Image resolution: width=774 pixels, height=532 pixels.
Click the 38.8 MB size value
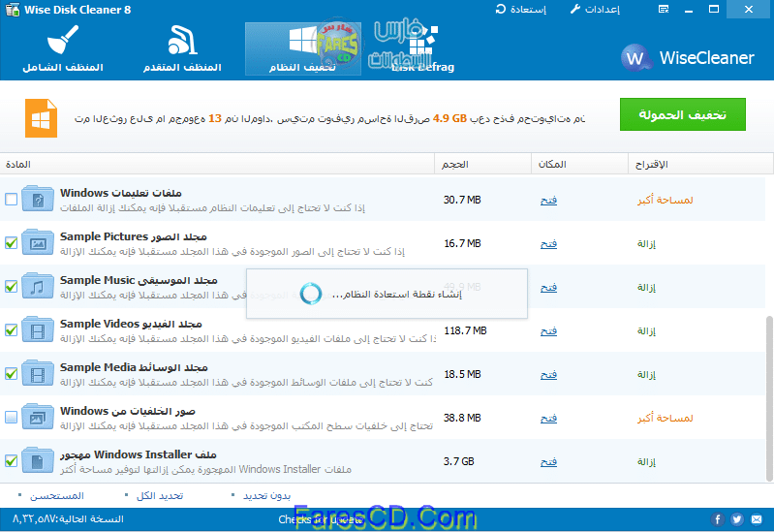click(x=462, y=418)
